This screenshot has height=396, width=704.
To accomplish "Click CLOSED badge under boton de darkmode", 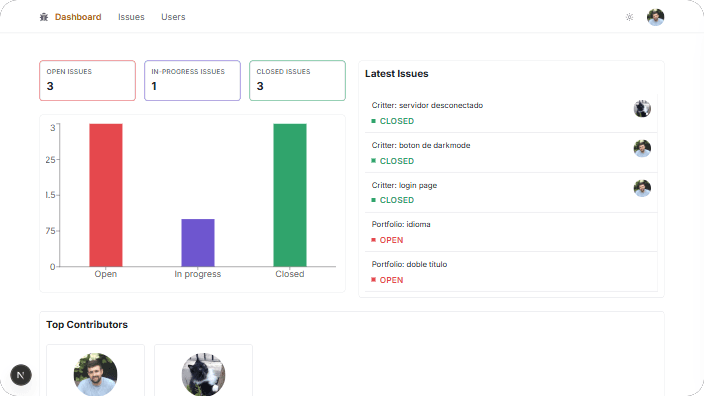I will (393, 161).
